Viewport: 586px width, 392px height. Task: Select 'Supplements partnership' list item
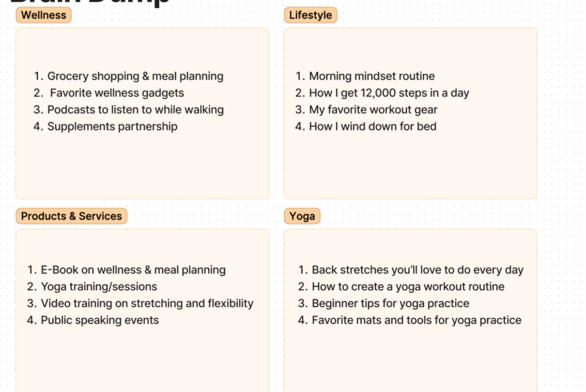(112, 126)
